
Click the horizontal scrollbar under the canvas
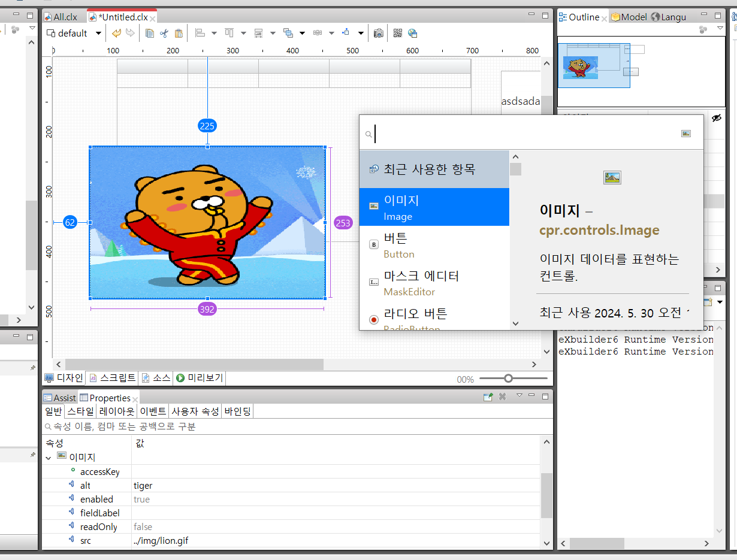pyautogui.click(x=195, y=364)
